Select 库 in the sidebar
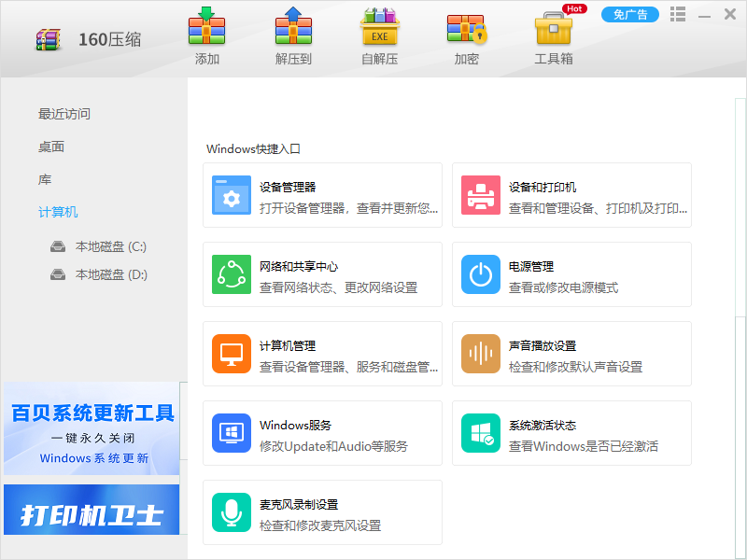This screenshot has width=747, height=560. 45,180
